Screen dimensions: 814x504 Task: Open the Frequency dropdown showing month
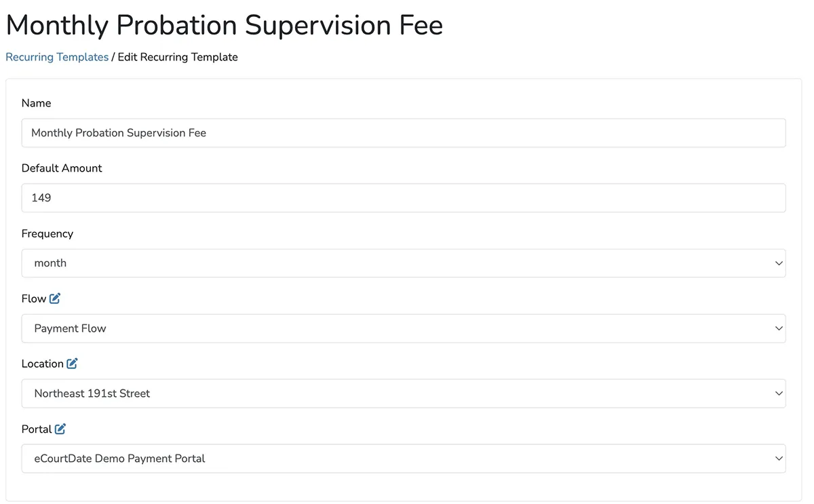[404, 263]
